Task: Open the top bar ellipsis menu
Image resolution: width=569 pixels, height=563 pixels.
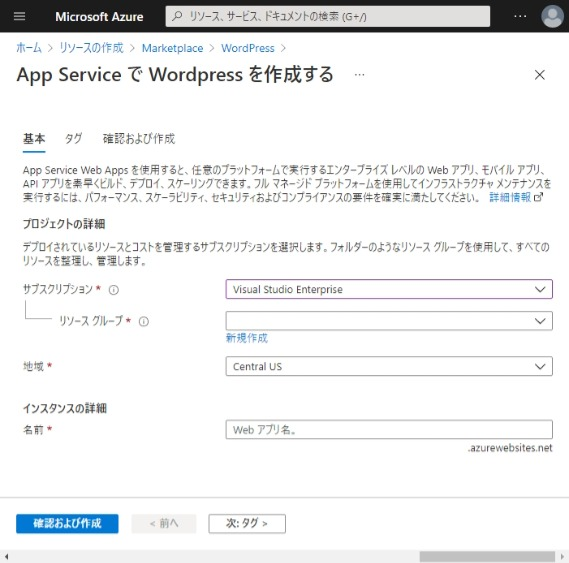Action: (520, 16)
